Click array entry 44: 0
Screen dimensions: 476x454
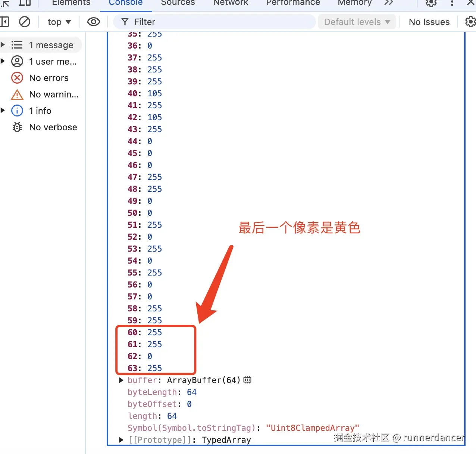click(x=140, y=141)
